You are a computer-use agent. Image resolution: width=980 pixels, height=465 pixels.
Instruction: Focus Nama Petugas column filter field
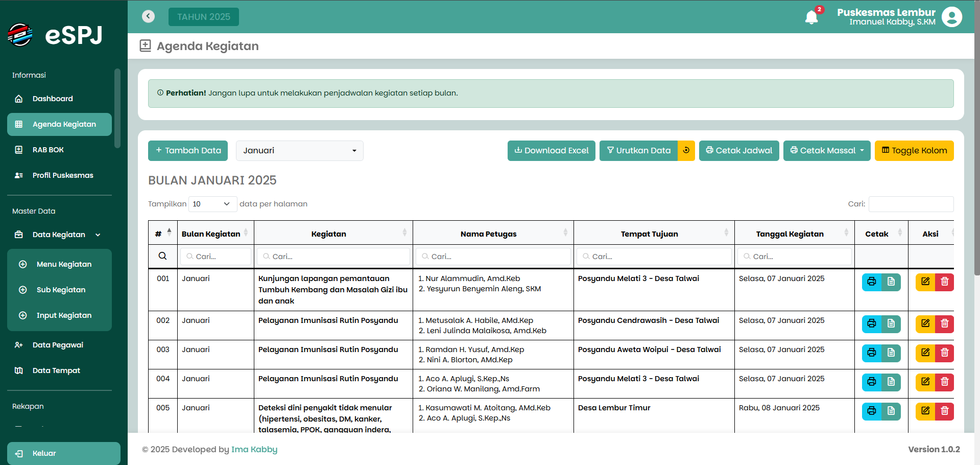(493, 256)
